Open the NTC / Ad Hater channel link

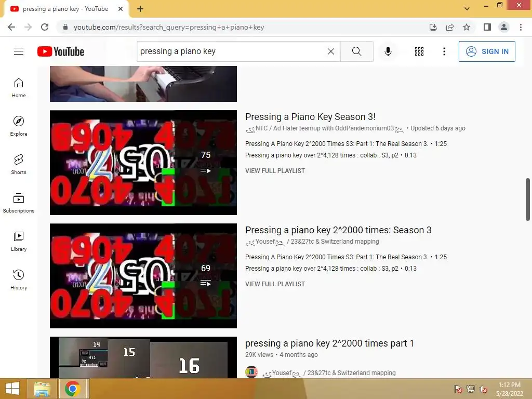324,128
